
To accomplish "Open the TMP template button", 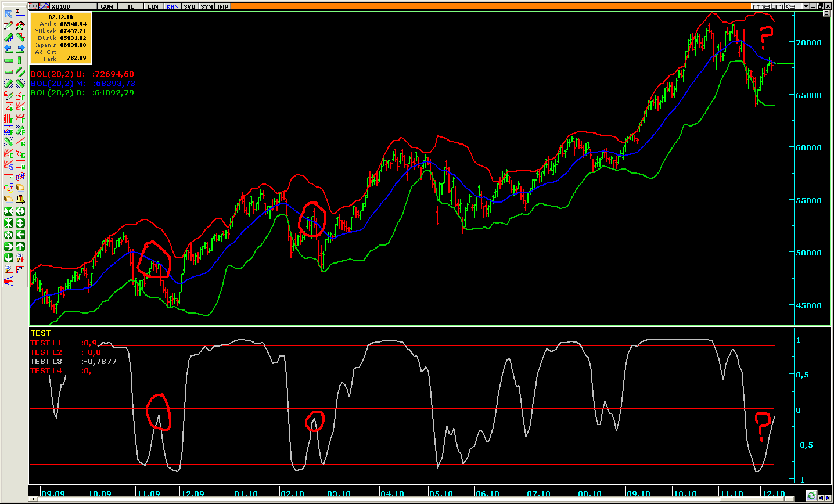I will (x=222, y=6).
